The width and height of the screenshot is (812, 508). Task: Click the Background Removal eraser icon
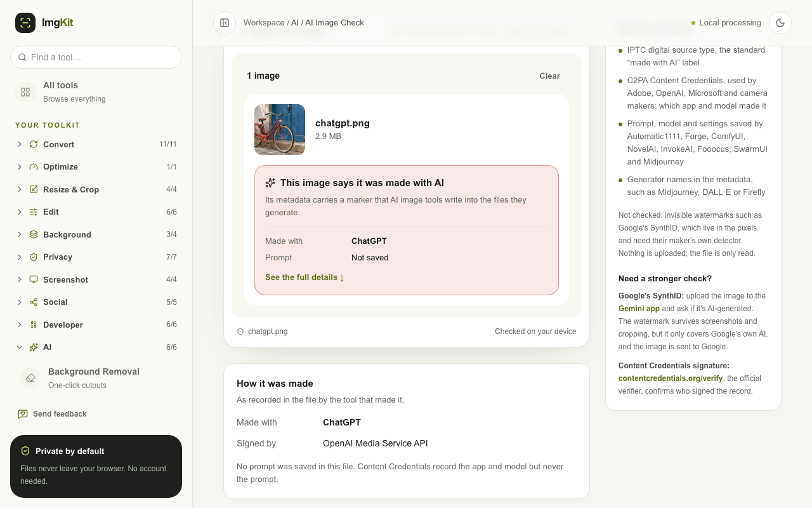(x=30, y=378)
